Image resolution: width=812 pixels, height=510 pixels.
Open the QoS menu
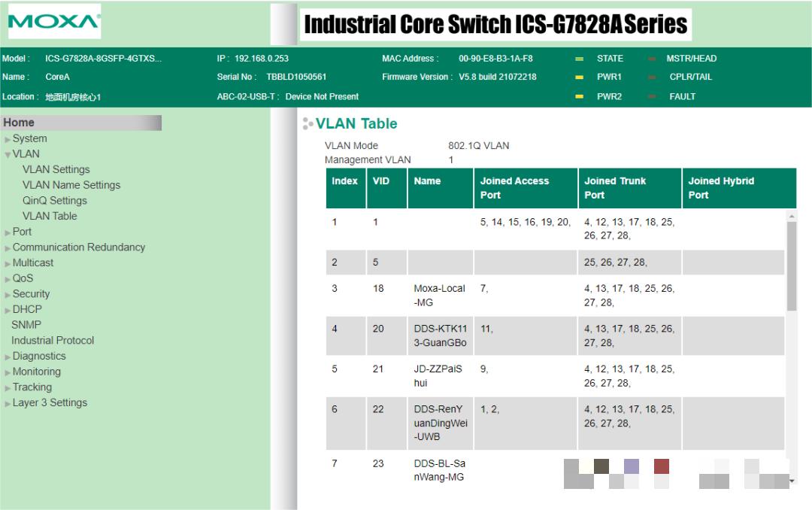click(23, 278)
